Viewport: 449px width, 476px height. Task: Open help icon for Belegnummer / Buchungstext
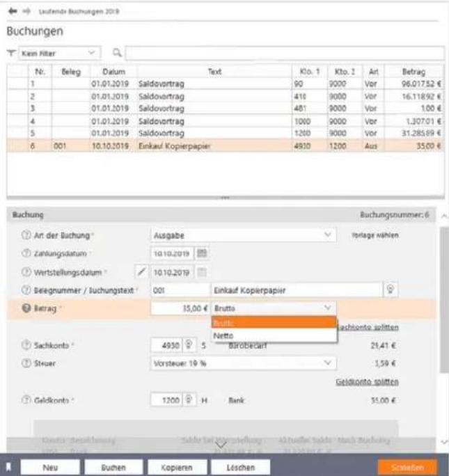(26, 290)
